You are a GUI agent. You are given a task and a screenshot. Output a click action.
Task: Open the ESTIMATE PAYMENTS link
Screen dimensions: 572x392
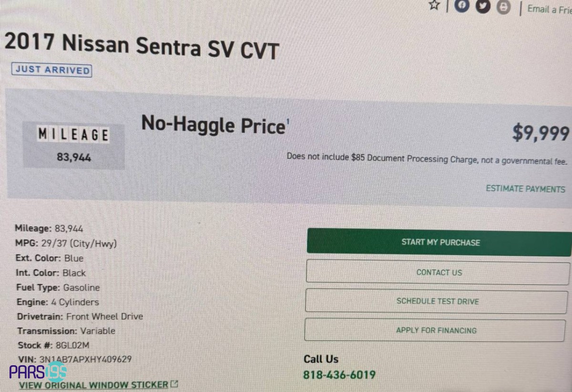point(525,189)
